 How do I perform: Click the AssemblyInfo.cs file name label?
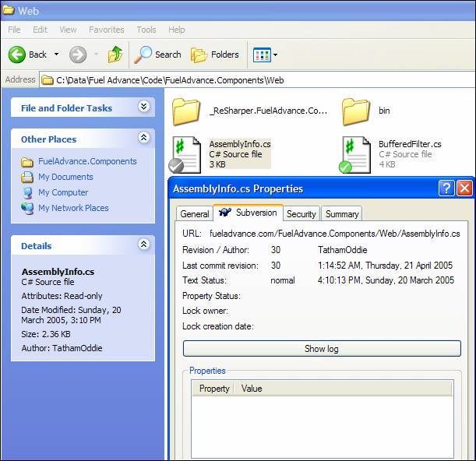pyautogui.click(x=240, y=144)
